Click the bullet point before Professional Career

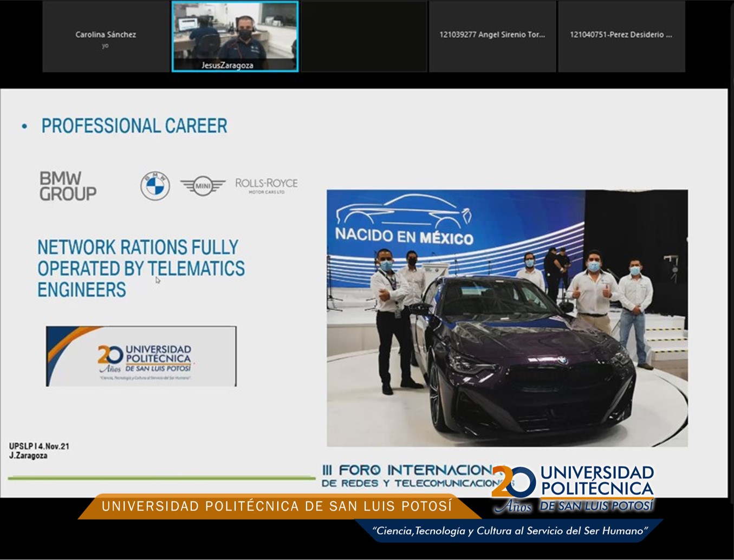(x=24, y=126)
